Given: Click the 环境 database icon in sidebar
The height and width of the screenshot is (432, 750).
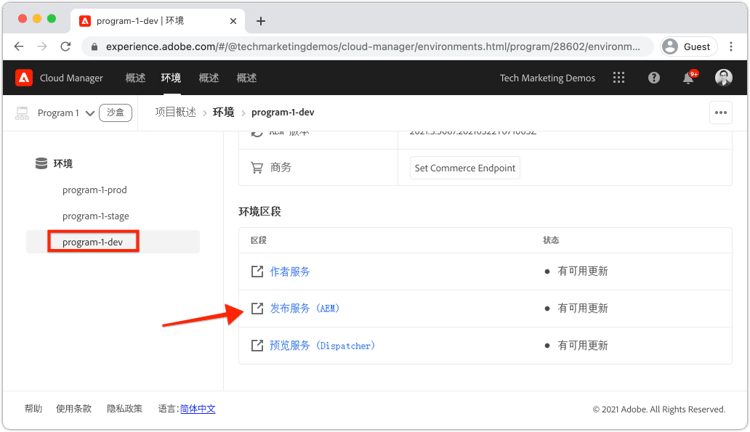Looking at the screenshot, I should coord(42,163).
